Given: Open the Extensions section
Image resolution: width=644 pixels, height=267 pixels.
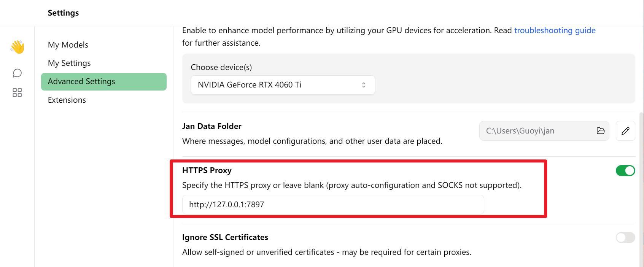Looking at the screenshot, I should click(x=67, y=100).
